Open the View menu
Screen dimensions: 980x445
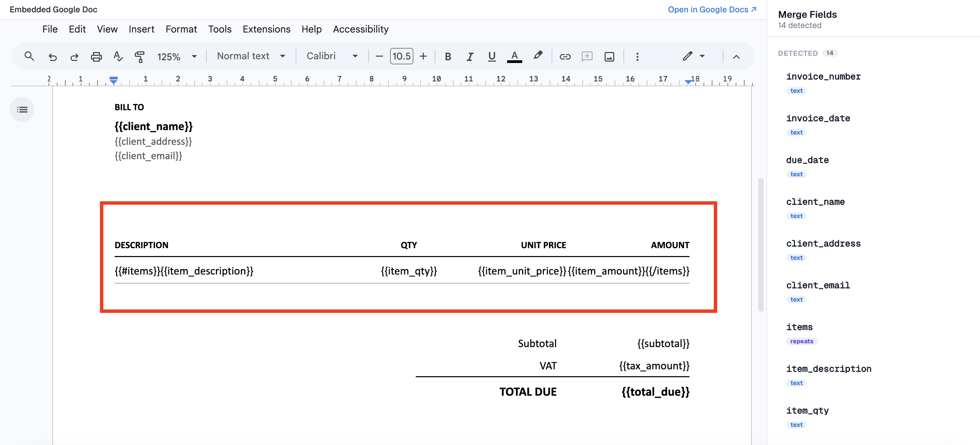click(x=107, y=29)
